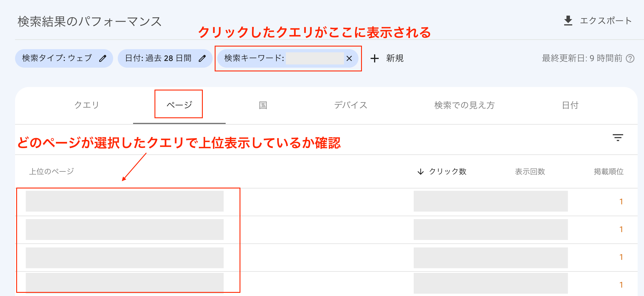Screen dimensions: 644x296
Task: Switch to the クエリ tab
Action: pyautogui.click(x=87, y=105)
